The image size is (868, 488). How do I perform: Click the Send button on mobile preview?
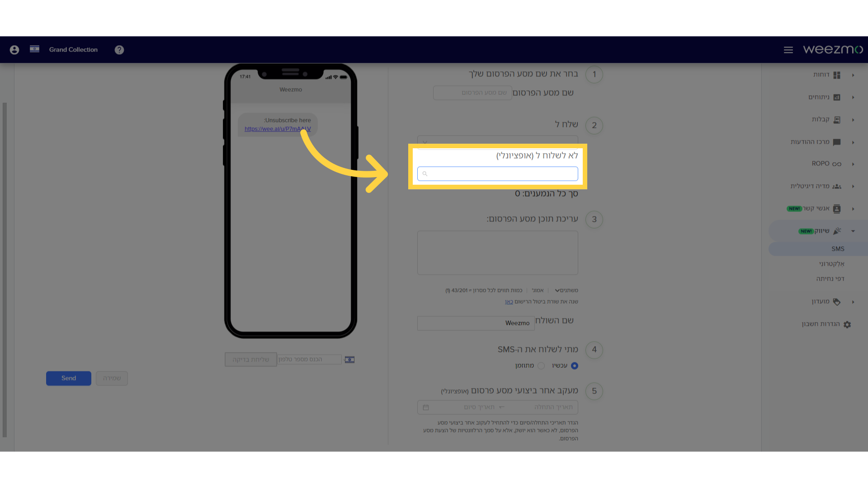[69, 378]
